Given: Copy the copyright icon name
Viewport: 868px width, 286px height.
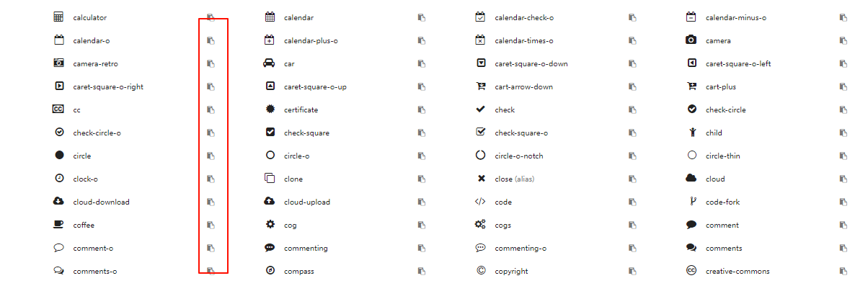Looking at the screenshot, I should pyautogui.click(x=632, y=271).
